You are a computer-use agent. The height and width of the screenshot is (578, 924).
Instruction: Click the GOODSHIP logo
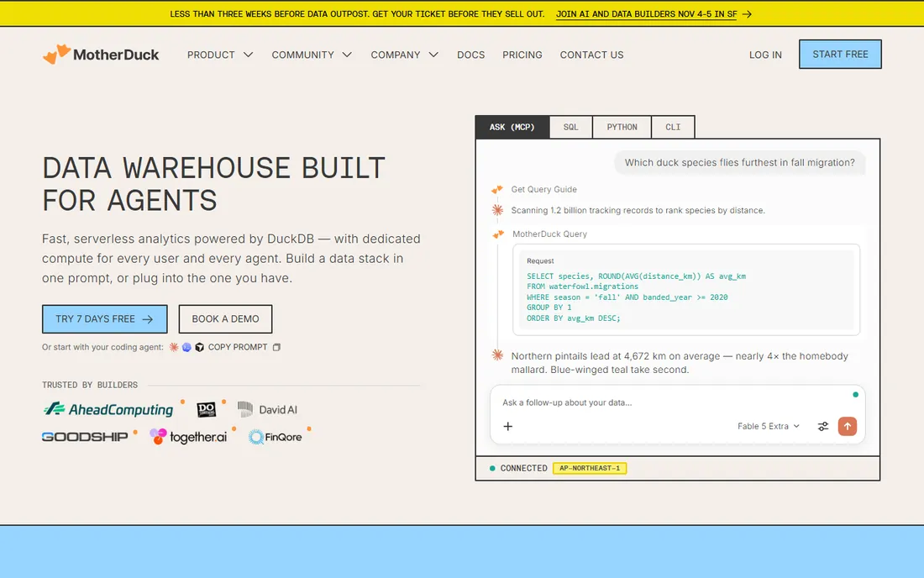pyautogui.click(x=85, y=437)
